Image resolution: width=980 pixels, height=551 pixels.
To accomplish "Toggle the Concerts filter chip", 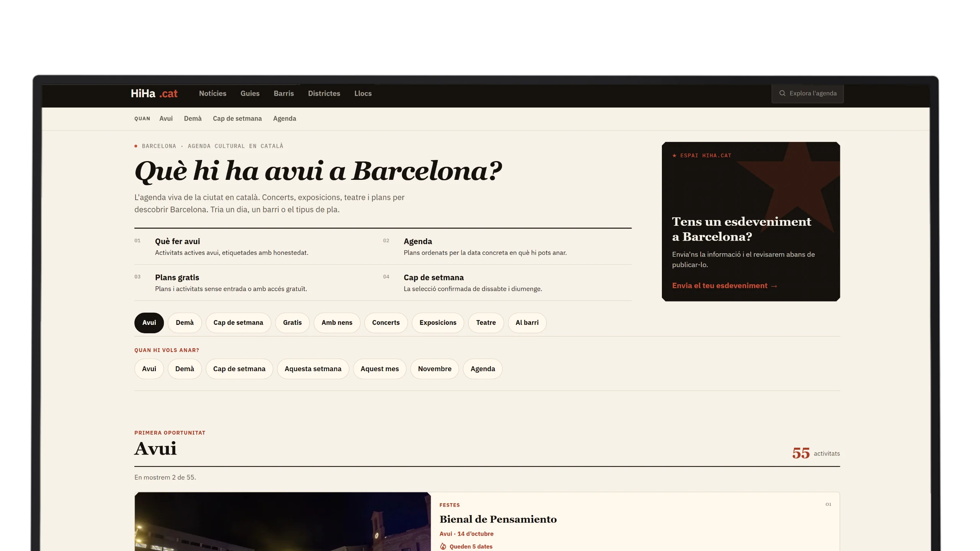I will (x=385, y=323).
